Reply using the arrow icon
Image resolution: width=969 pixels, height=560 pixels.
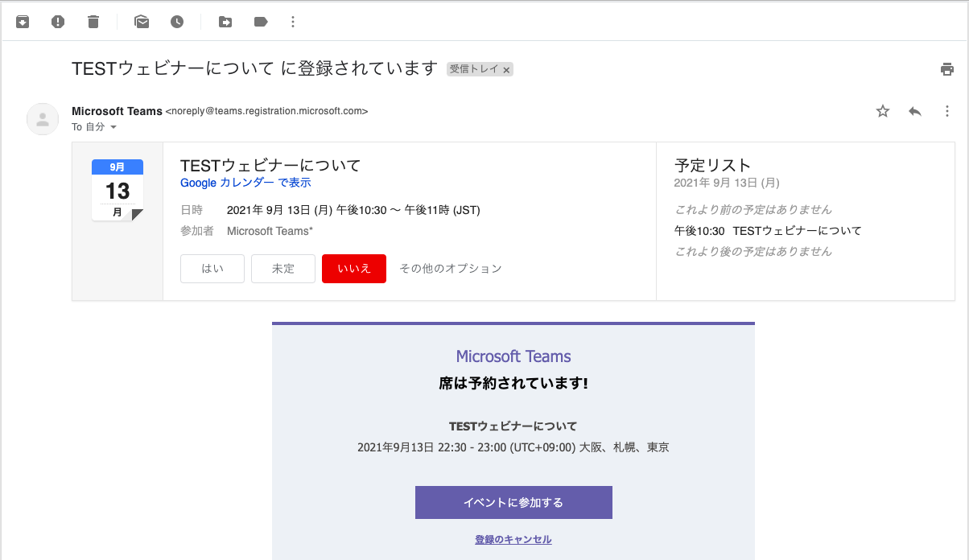[x=915, y=111]
